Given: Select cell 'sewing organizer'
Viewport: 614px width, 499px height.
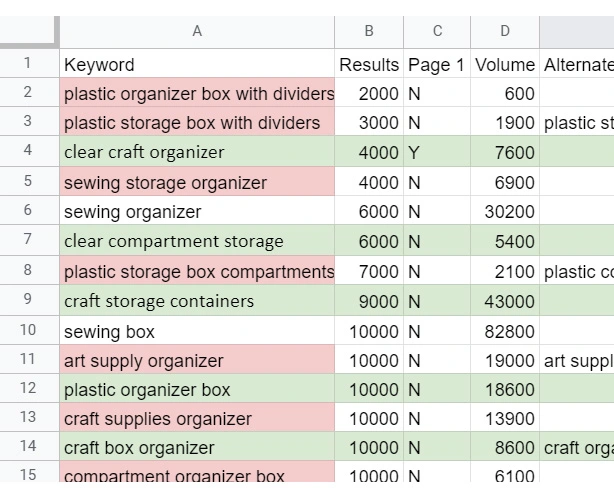Looking at the screenshot, I should pos(197,210).
